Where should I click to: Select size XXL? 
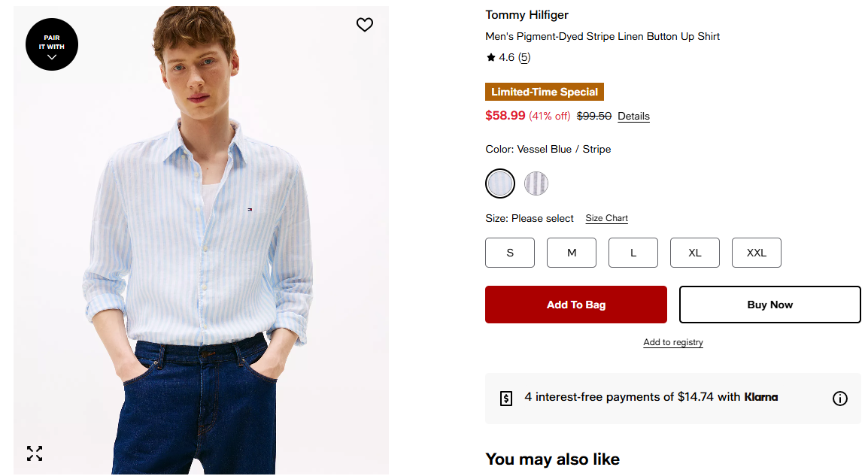pos(757,253)
